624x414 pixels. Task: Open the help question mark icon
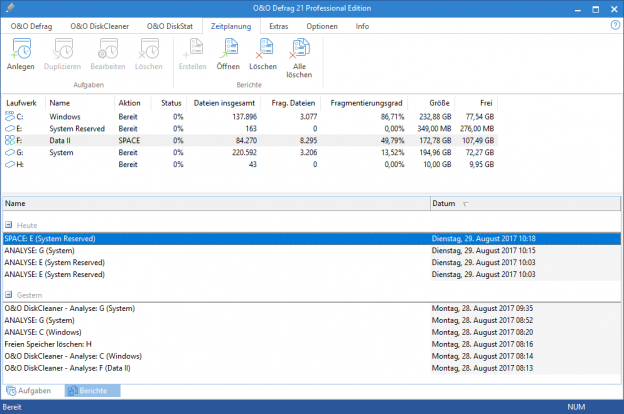click(614, 25)
